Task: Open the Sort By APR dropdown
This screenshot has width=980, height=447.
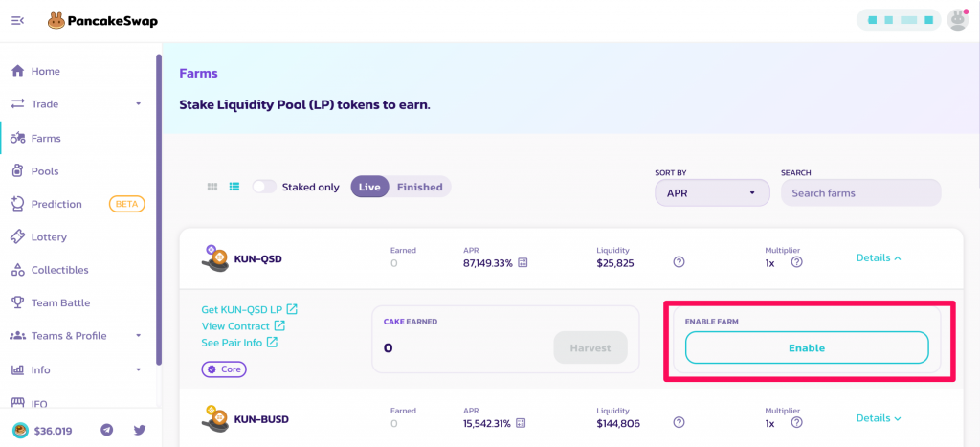Action: pos(712,193)
